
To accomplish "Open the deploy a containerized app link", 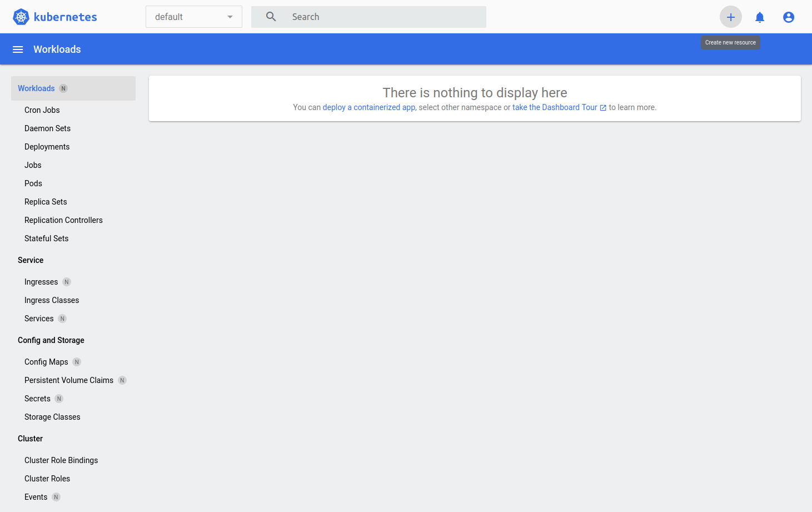I will pos(368,107).
